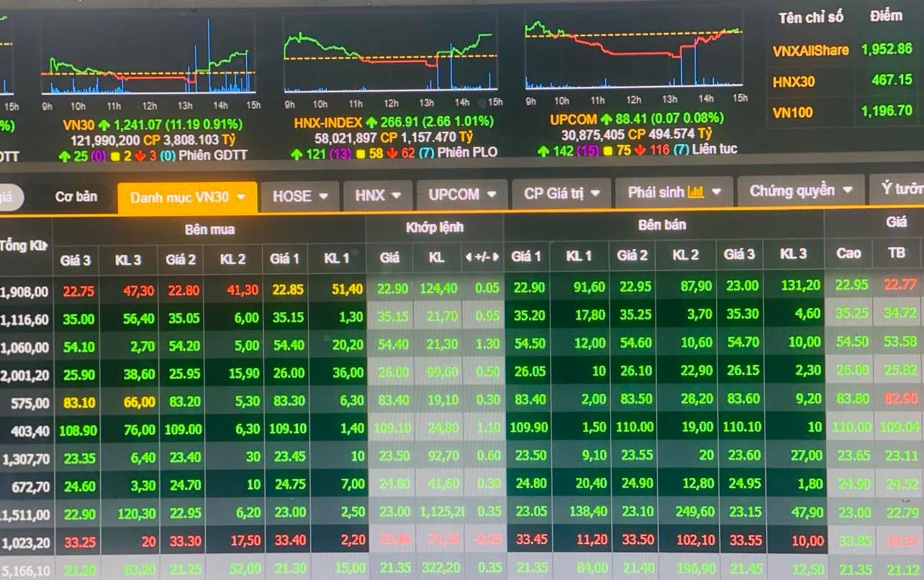Open the UPCOM mini chart
The width and height of the screenshot is (924, 580).
pos(633,49)
